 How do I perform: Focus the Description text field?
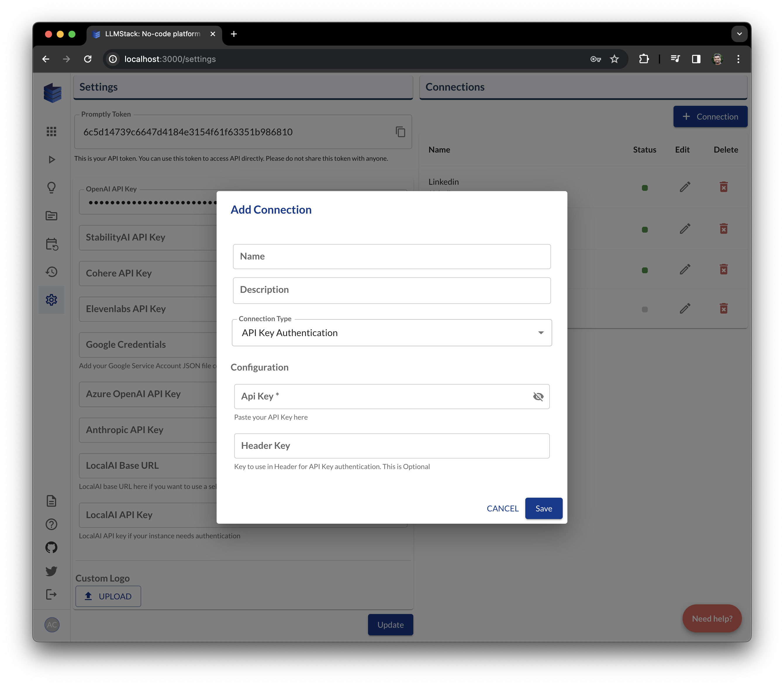[x=392, y=290]
